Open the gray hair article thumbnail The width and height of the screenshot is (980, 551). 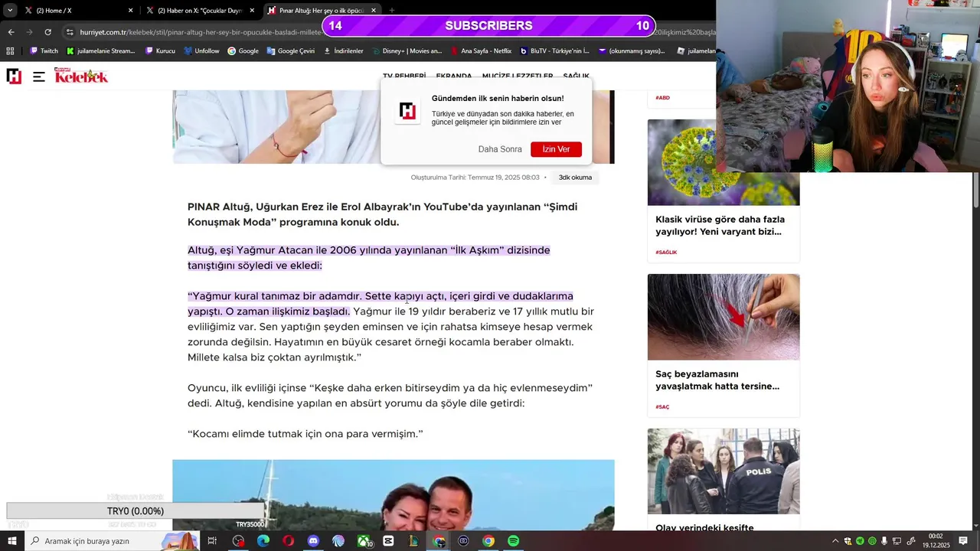point(724,317)
